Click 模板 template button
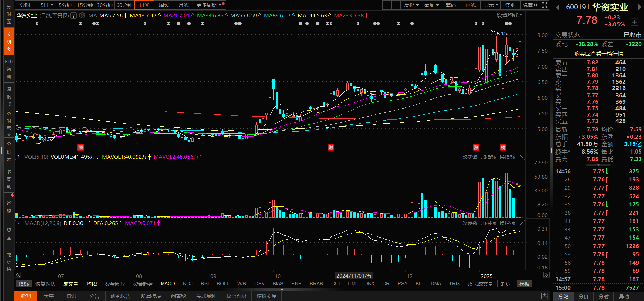 (x=524, y=284)
